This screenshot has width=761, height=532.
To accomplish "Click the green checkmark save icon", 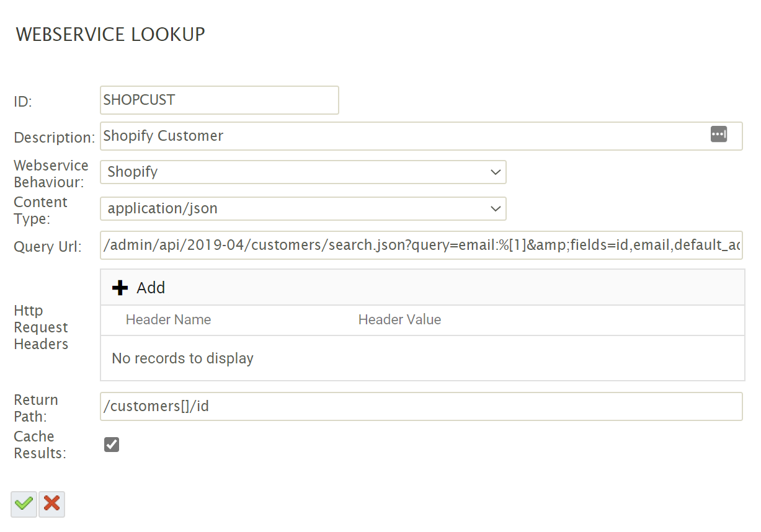I will pyautogui.click(x=24, y=504).
